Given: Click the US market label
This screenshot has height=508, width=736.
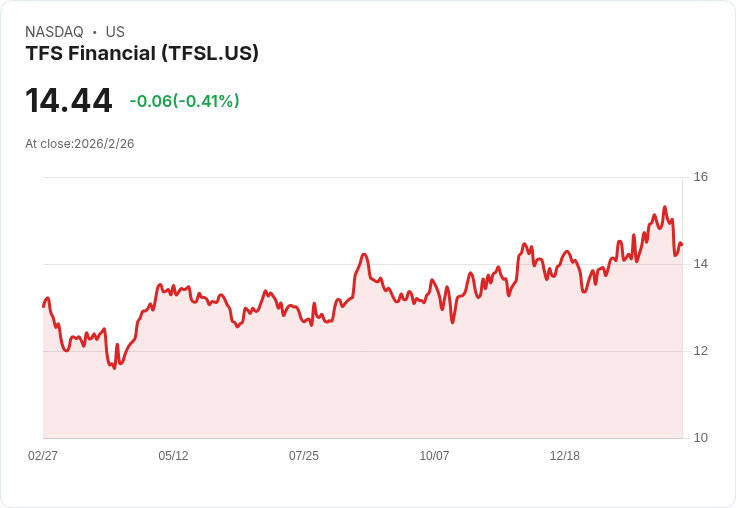Looking at the screenshot, I should coord(115,32).
